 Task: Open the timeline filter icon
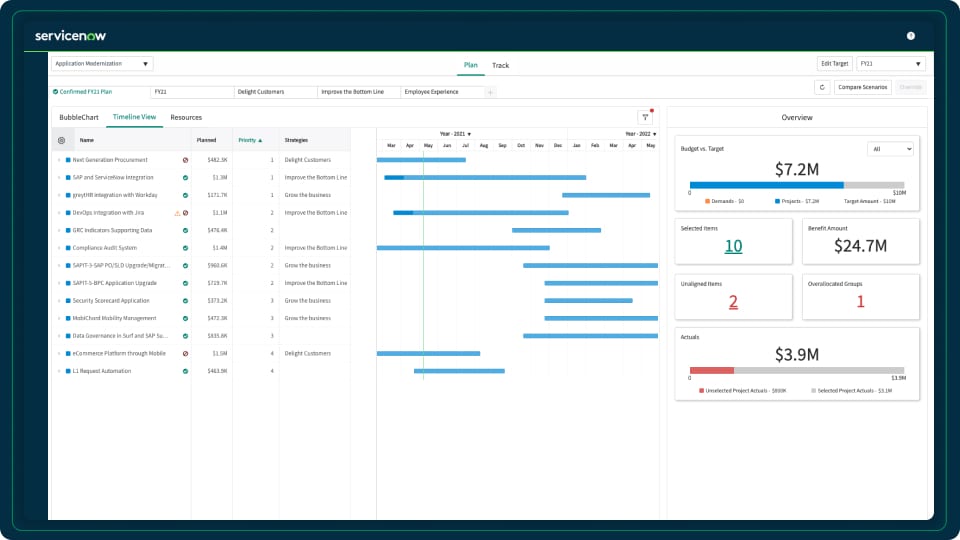[x=645, y=117]
